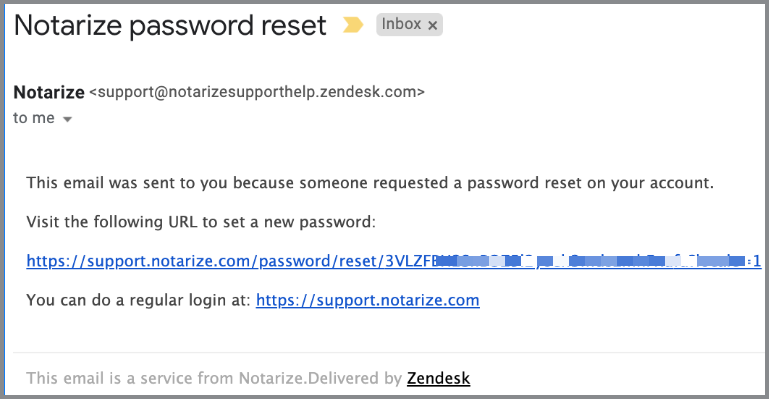This screenshot has width=769, height=399.
Task: Open the regular login support.notarize.com link
Action: pyautogui.click(x=368, y=300)
